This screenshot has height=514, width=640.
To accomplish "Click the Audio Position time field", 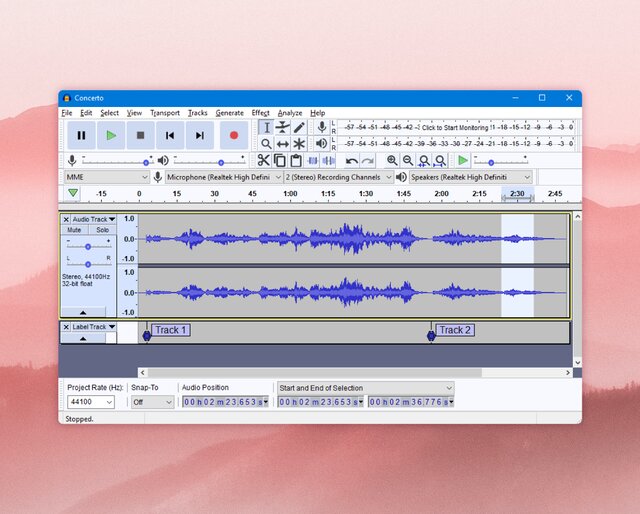I will [225, 402].
